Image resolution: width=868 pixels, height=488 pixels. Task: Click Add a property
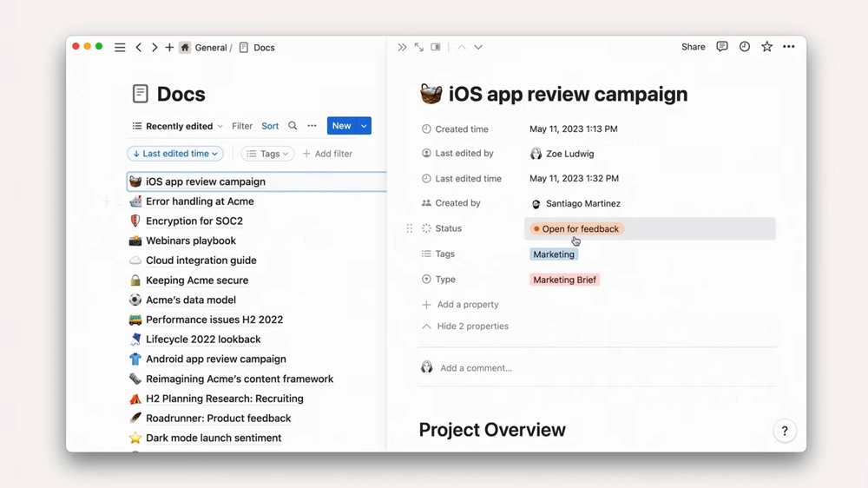point(461,305)
